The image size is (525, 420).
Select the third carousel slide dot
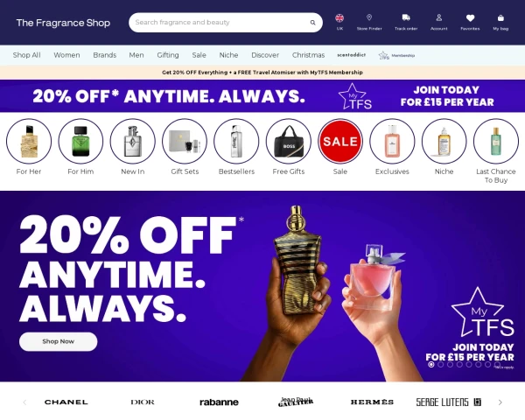coord(450,364)
